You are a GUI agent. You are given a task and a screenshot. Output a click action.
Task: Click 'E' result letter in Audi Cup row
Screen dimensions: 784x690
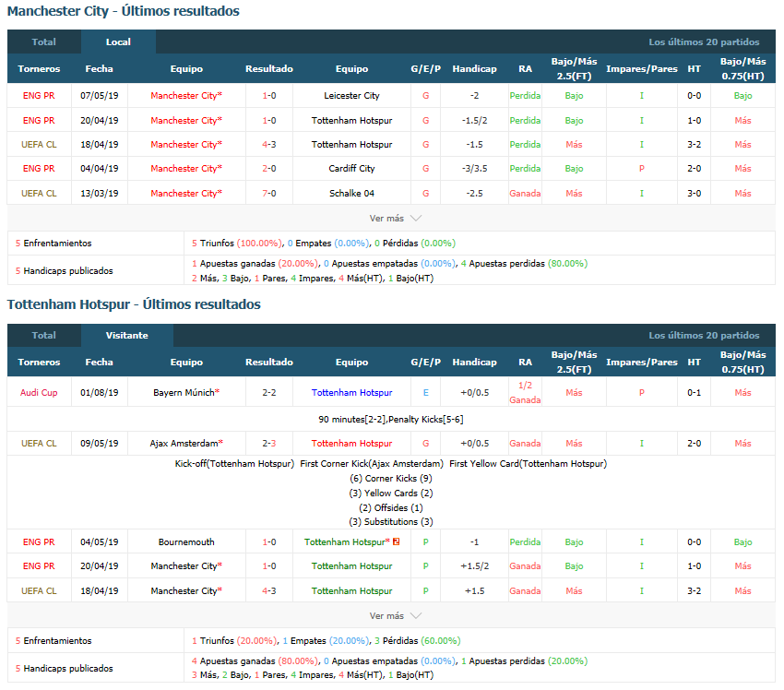click(425, 392)
